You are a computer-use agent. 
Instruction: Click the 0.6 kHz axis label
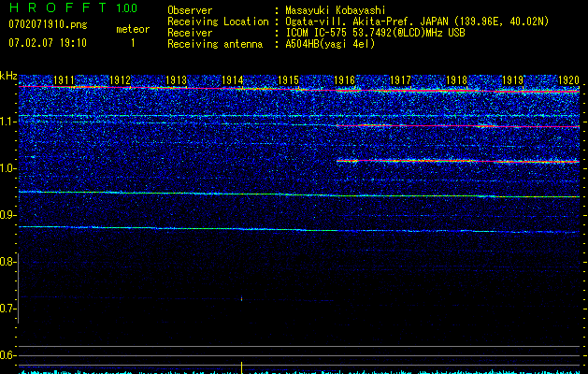pos(8,355)
